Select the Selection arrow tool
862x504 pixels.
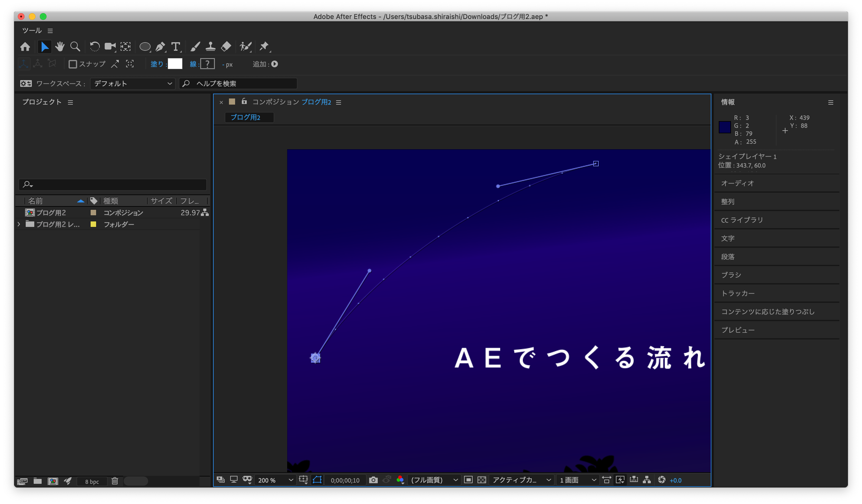44,46
